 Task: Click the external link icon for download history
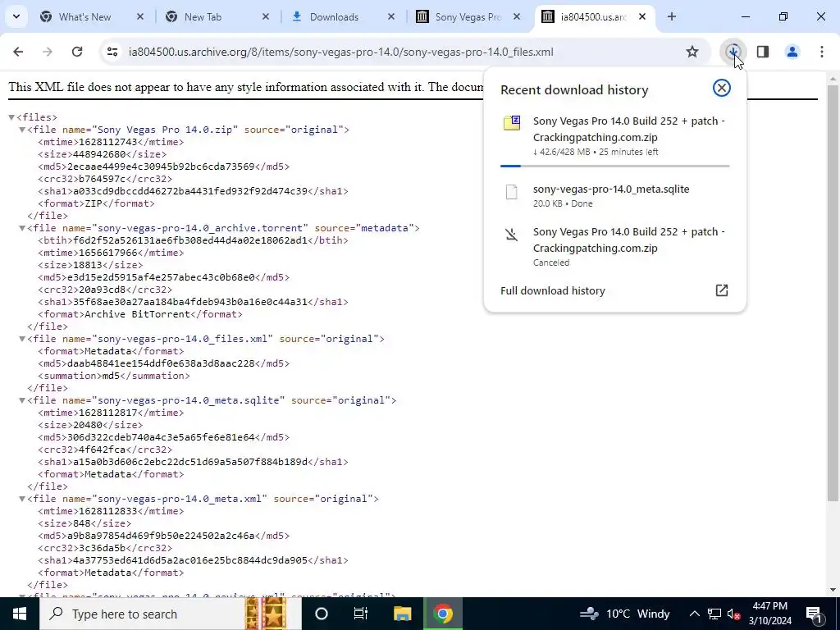[722, 290]
